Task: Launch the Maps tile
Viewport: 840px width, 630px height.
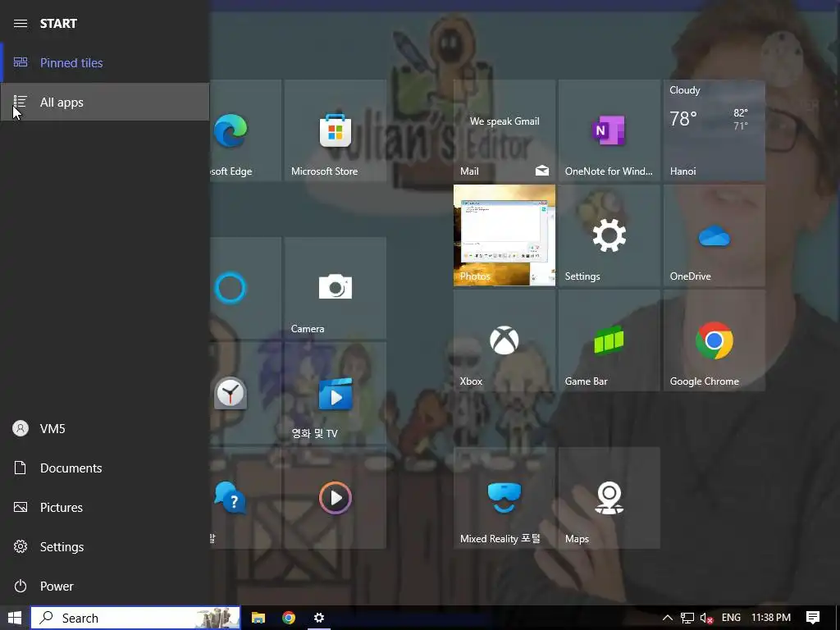Action: click(609, 498)
